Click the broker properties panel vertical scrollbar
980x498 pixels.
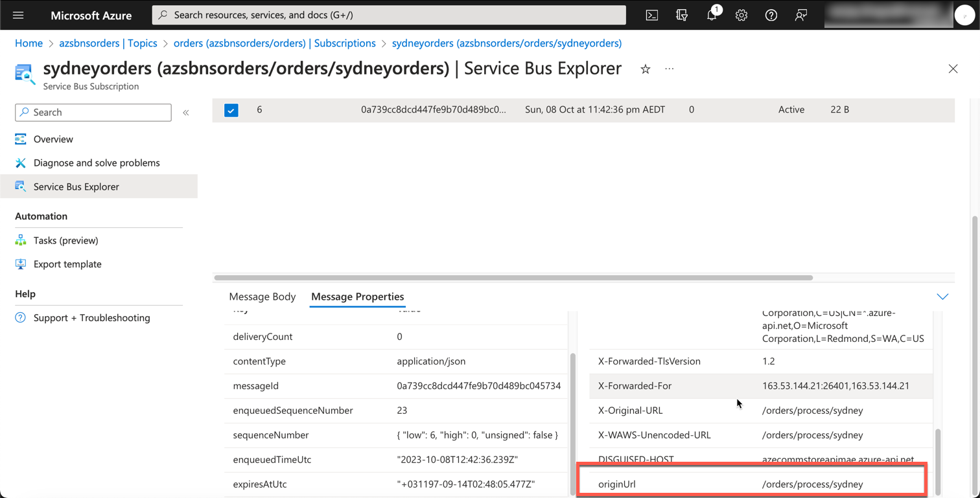tap(572, 424)
